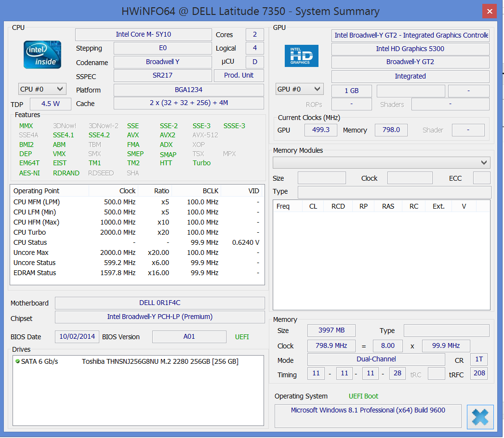The image size is (504, 438).
Task: Click the Intel Broadwell-Y GT2 Integrated Graphics Controller field
Action: click(x=410, y=35)
